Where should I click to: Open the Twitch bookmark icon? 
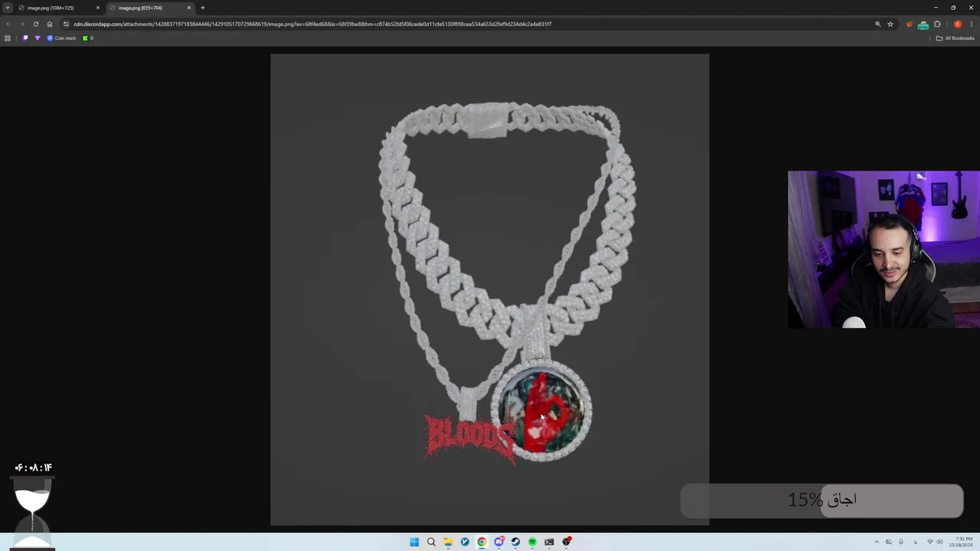tap(25, 38)
